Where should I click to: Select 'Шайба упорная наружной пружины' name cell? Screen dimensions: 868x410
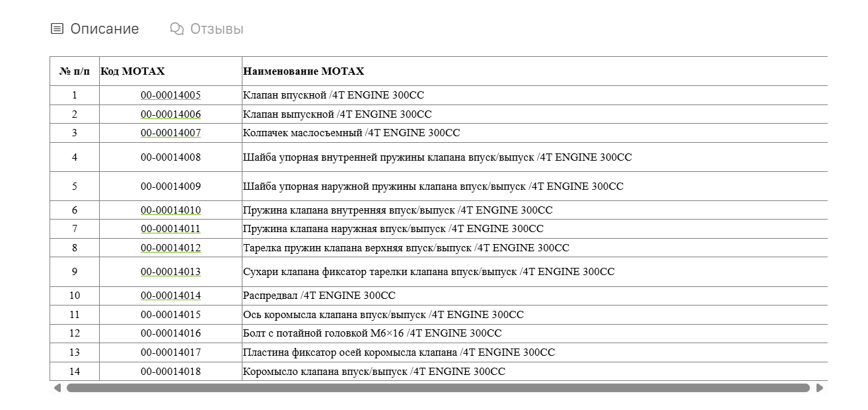click(x=535, y=186)
